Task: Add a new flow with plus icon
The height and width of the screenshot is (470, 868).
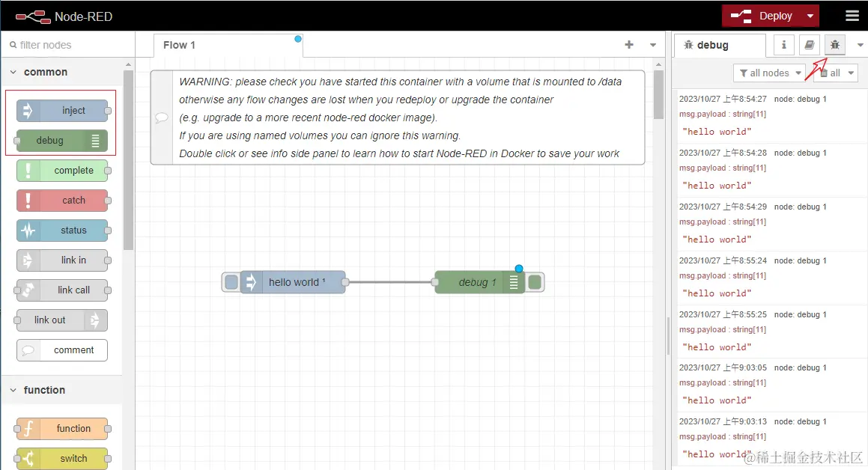Action: click(629, 45)
